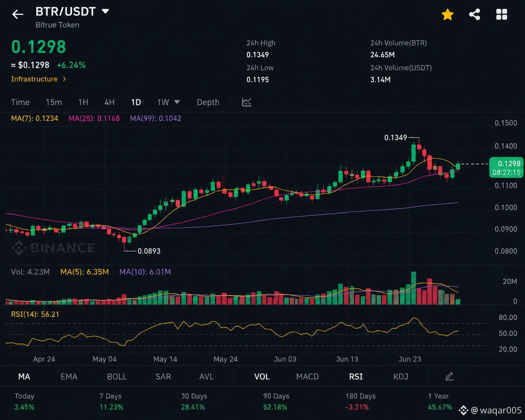Click the 90 Days 52.18% performance value
This screenshot has height=420, width=525.
point(275,407)
